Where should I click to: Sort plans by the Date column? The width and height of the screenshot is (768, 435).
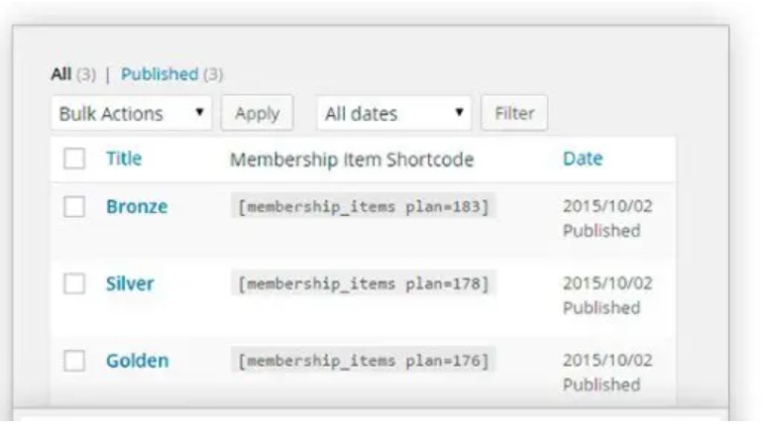pos(583,159)
